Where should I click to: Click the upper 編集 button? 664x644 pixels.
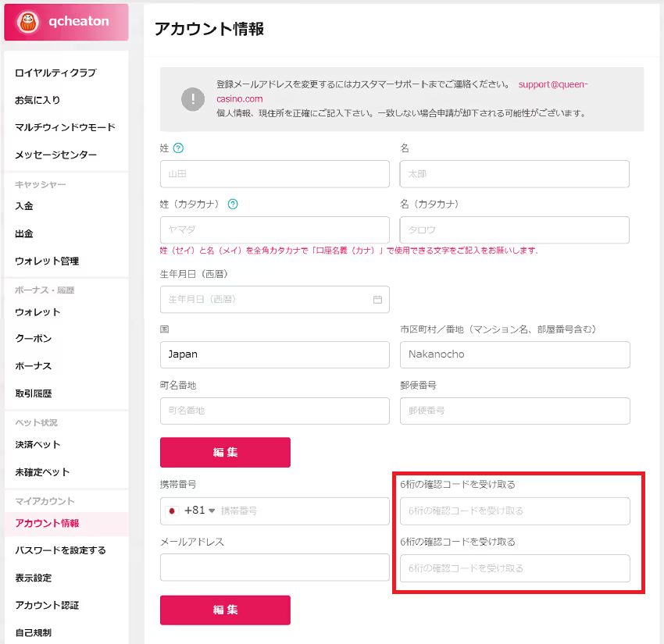click(x=225, y=452)
